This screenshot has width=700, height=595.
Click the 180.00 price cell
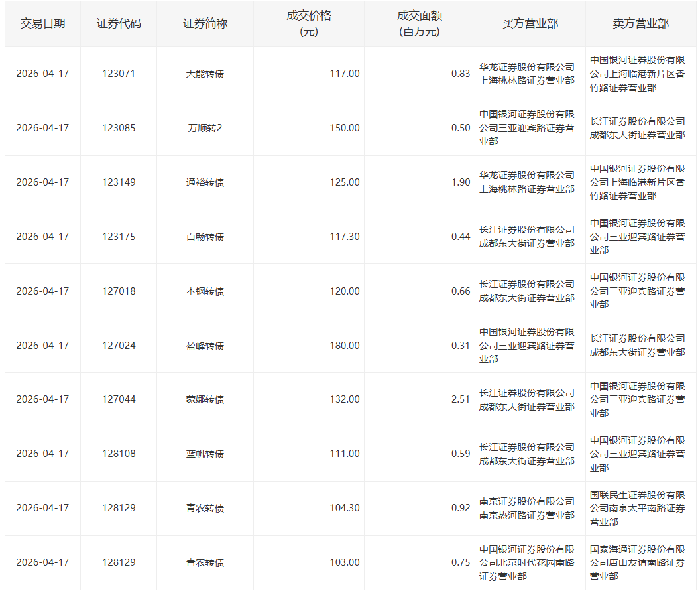click(x=344, y=346)
